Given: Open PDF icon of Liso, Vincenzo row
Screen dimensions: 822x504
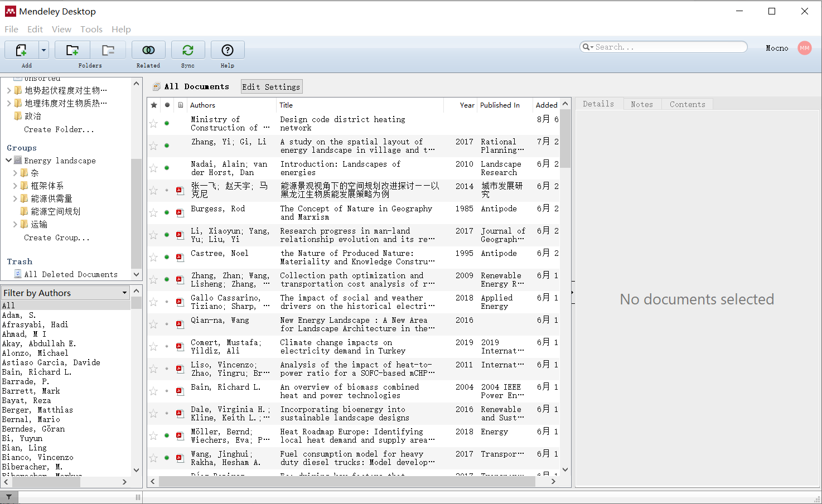Looking at the screenshot, I should pyautogui.click(x=180, y=369).
